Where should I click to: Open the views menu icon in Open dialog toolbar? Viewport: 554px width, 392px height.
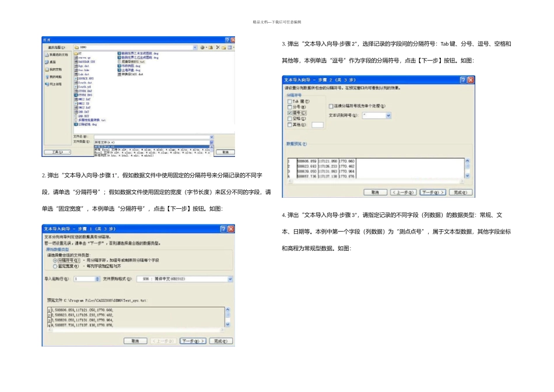click(x=230, y=47)
